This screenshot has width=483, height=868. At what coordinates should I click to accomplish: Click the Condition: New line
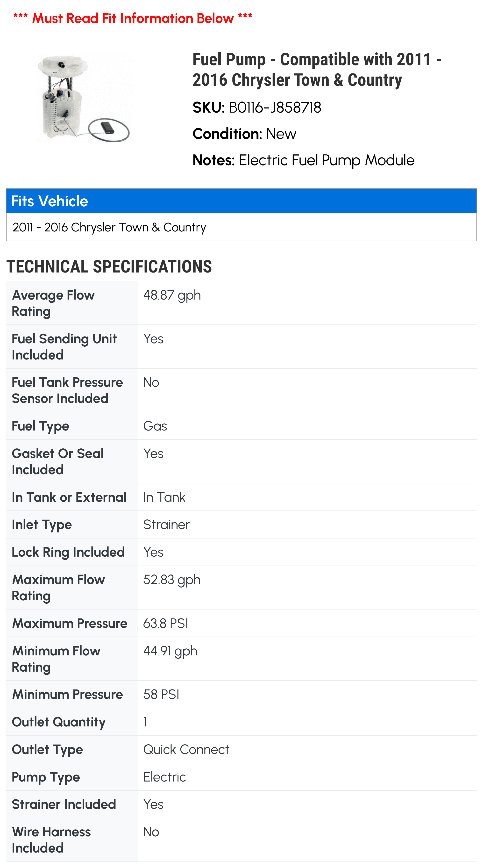(244, 134)
